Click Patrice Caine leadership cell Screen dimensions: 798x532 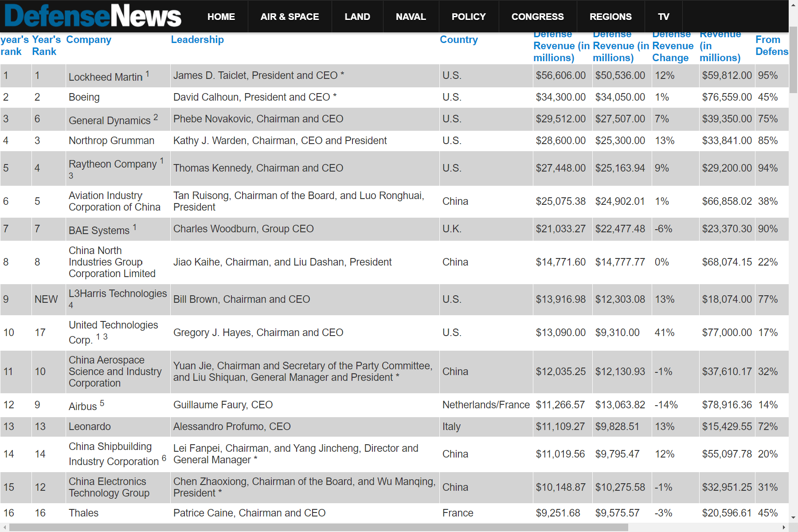(305, 513)
